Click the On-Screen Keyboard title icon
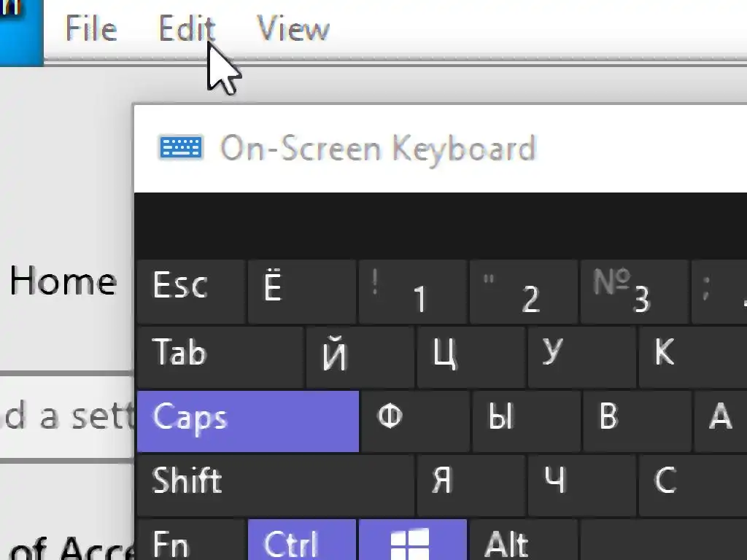Screen dimensions: 747x560 (180, 147)
